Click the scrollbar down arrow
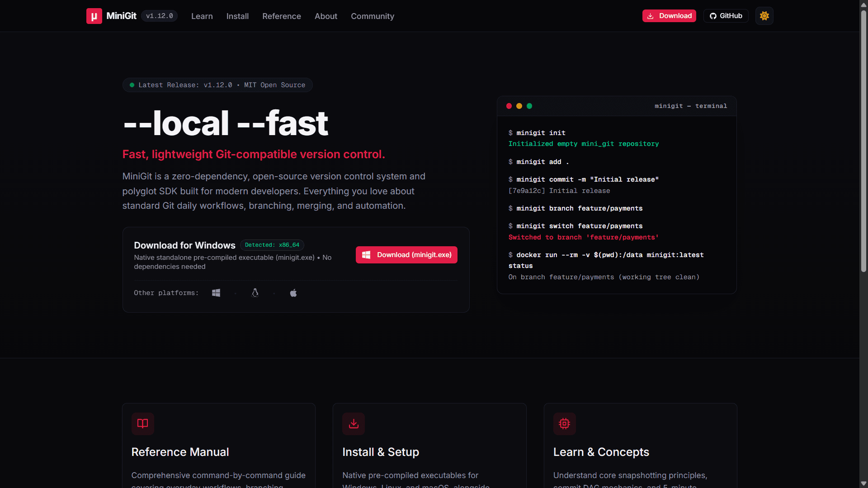Image resolution: width=868 pixels, height=488 pixels. 863,483
